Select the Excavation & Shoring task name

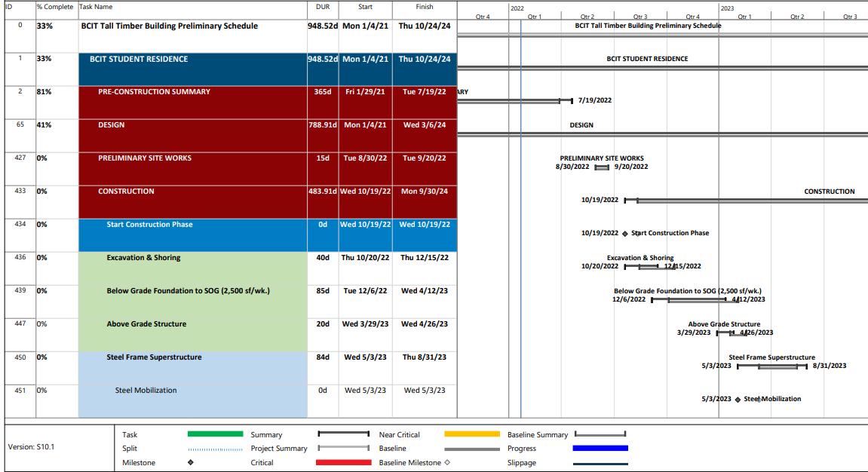click(143, 258)
